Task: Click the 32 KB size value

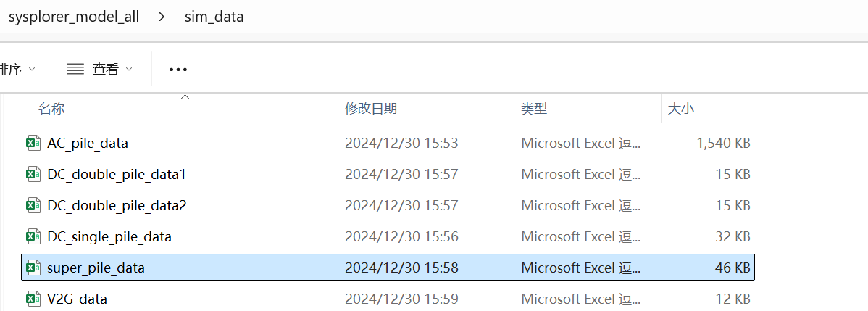Action: click(733, 237)
